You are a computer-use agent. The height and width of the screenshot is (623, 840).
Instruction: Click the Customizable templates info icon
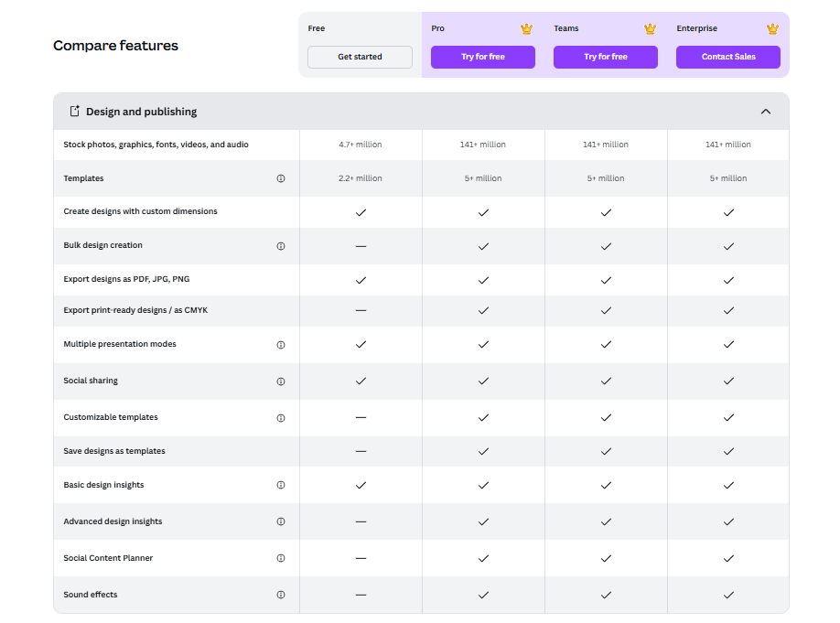pos(281,417)
